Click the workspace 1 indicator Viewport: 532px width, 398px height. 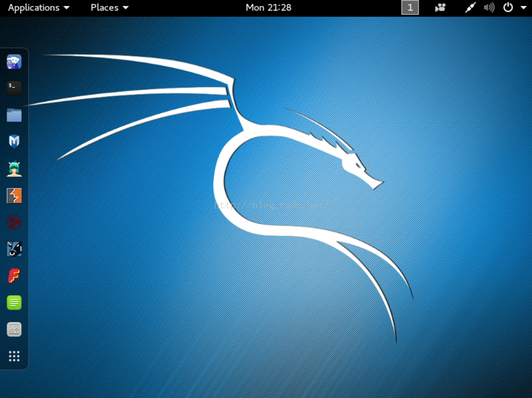(410, 8)
